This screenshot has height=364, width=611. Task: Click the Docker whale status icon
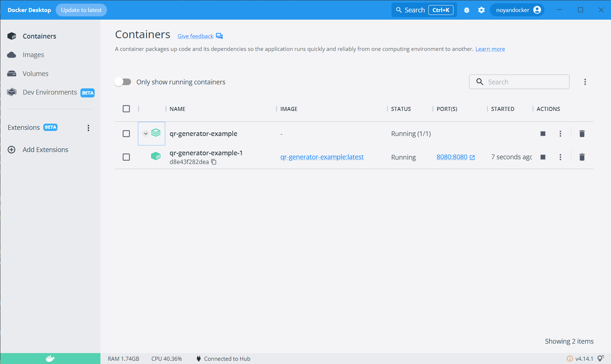[x=50, y=359]
